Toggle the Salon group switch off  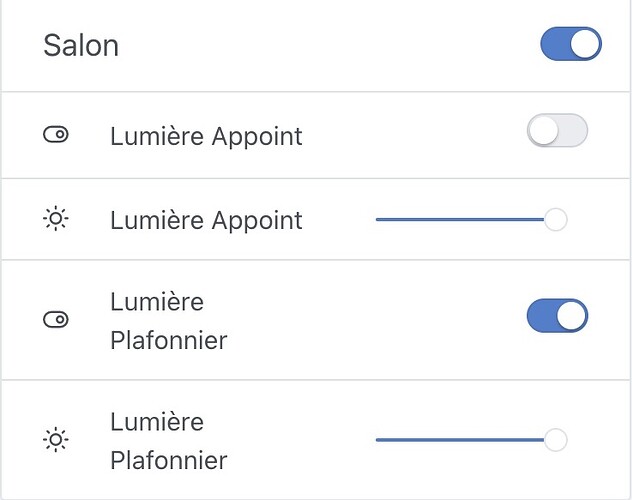tap(570, 45)
